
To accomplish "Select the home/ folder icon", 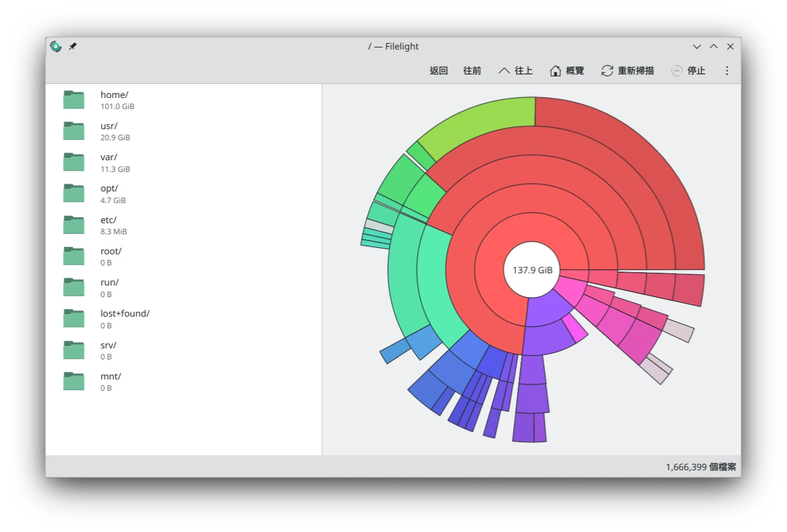I will coord(74,100).
